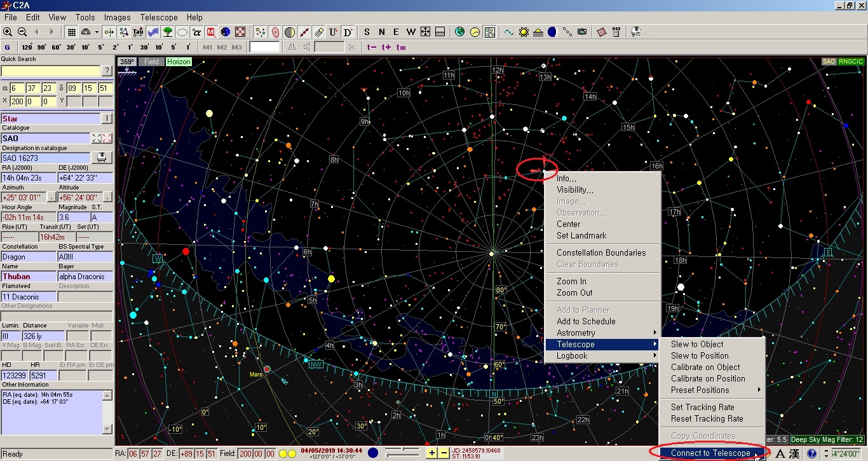Expand the Logbook submenu
Viewport: 868px width, 461px height.
tap(603, 355)
